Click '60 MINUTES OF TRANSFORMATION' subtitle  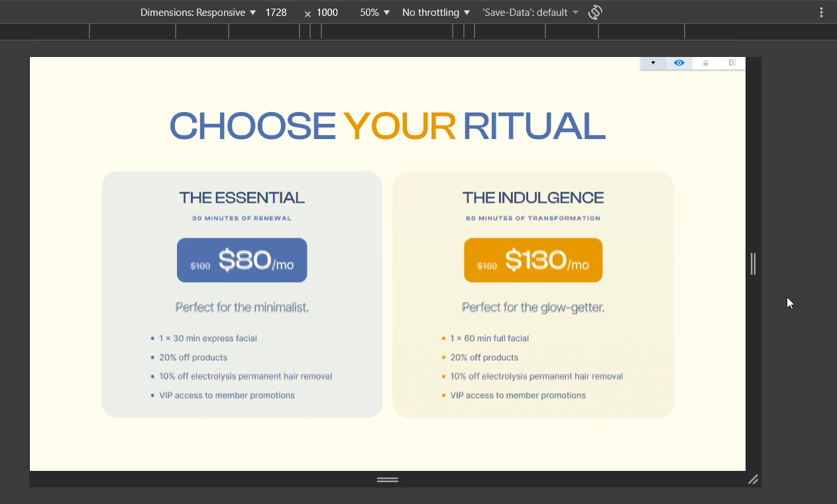click(x=533, y=218)
